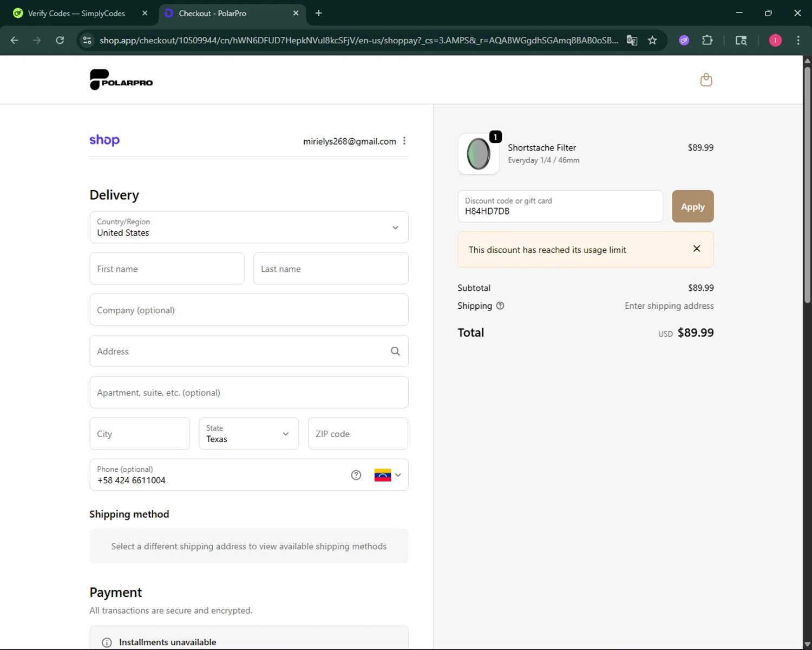
Task: Click the ZIP code field
Action: [358, 433]
